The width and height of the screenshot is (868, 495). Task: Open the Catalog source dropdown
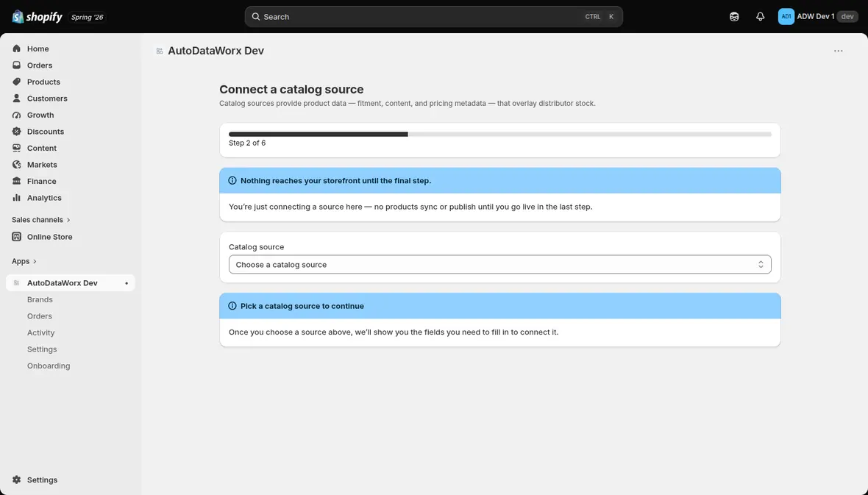tap(500, 265)
